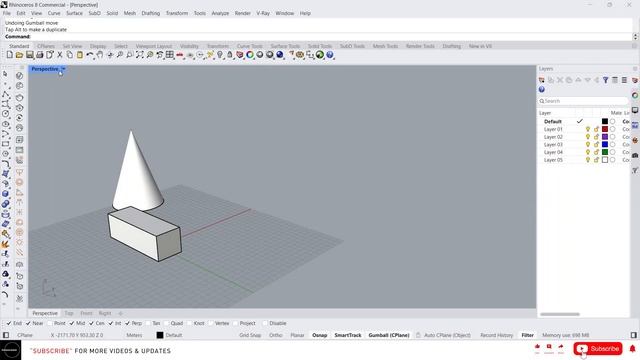Click the blue Help icon in the Standard toolbar

(x=330, y=55)
